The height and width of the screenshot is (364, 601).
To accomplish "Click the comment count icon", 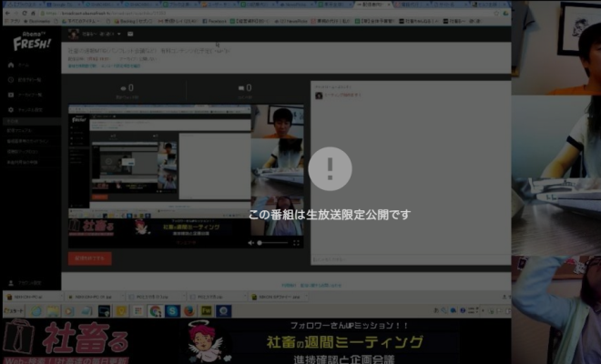I will (242, 88).
